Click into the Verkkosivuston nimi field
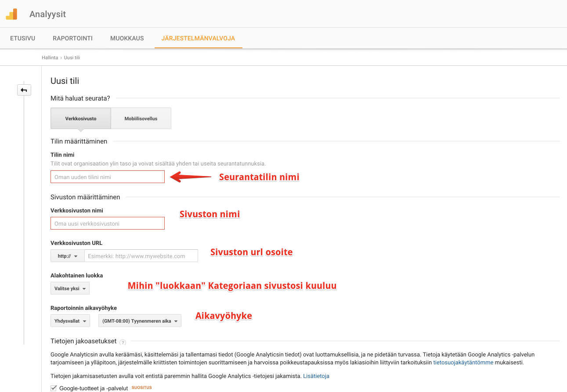The image size is (567, 392). coord(108,223)
